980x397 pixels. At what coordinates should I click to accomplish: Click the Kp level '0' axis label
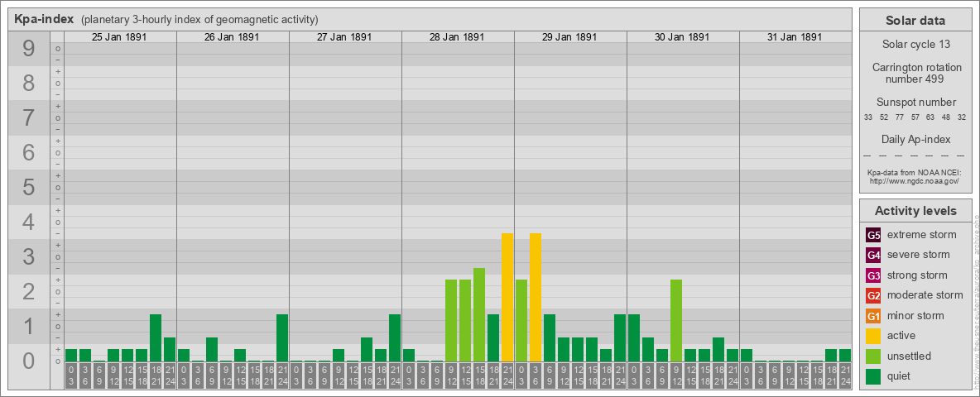click(29, 361)
